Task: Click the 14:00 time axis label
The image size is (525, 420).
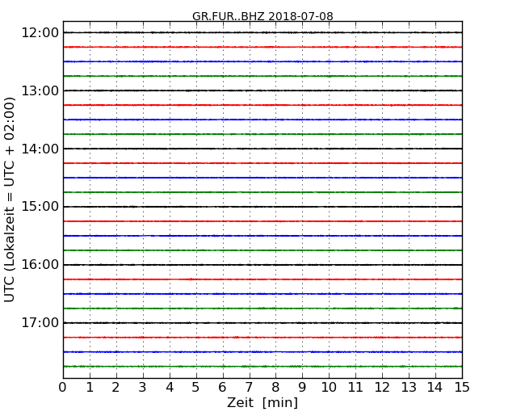Action: tap(40, 149)
